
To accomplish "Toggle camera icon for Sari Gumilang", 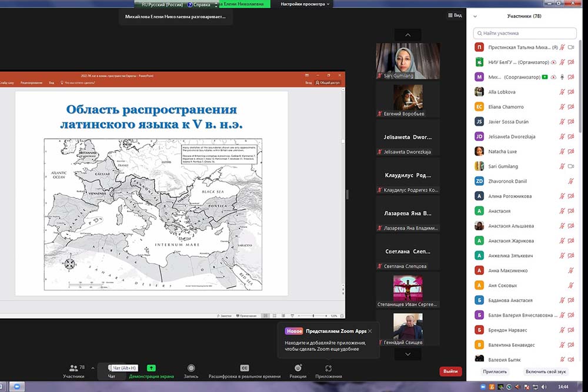I will click(571, 166).
